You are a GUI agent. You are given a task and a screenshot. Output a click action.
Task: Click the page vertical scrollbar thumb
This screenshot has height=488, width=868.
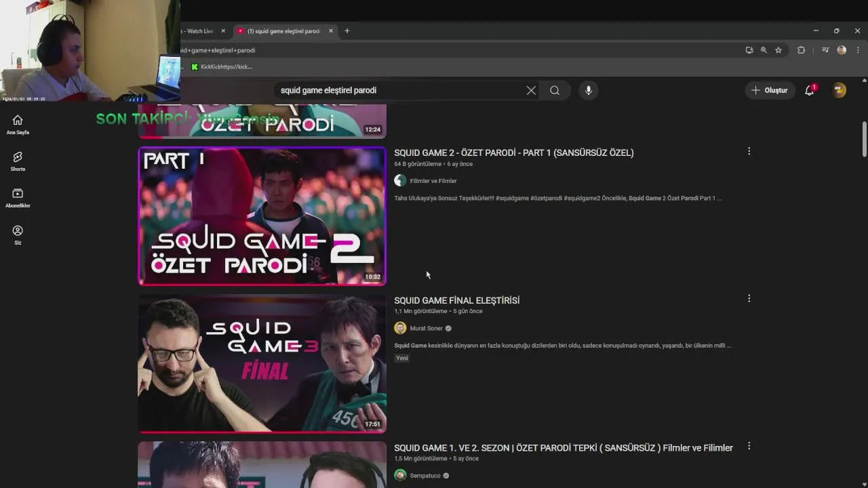tap(865, 140)
